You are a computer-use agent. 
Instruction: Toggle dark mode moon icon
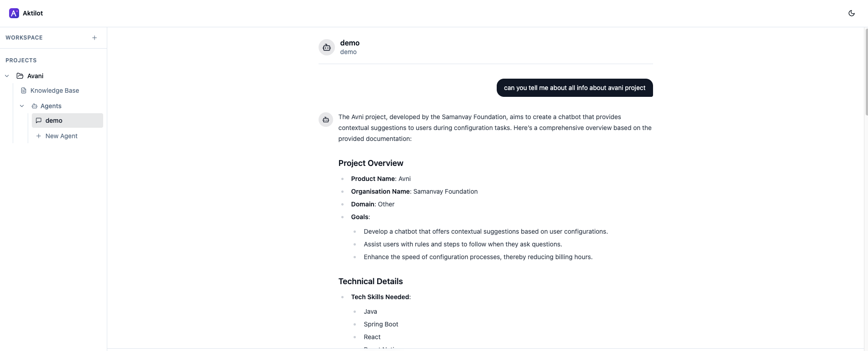852,13
